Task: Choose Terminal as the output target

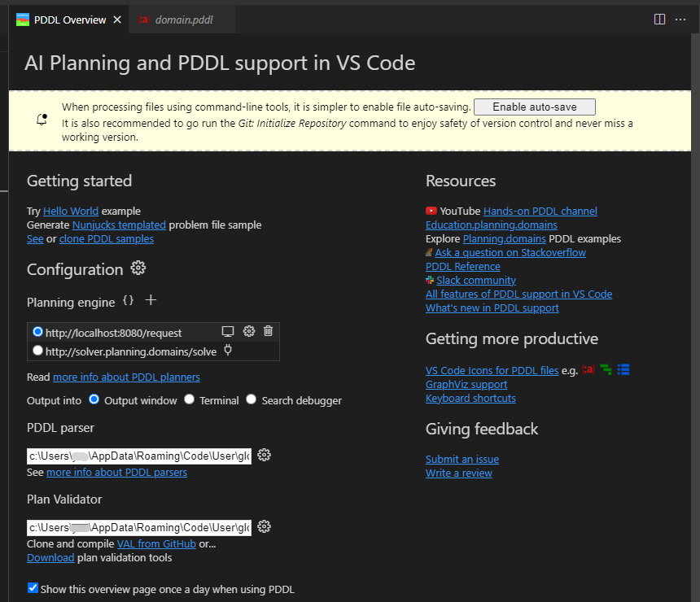Action: pos(190,399)
